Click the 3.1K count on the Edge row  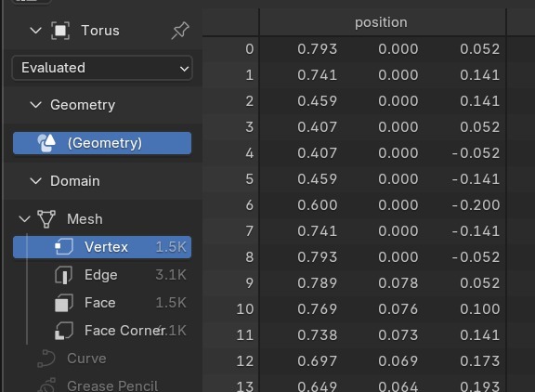[171, 275]
